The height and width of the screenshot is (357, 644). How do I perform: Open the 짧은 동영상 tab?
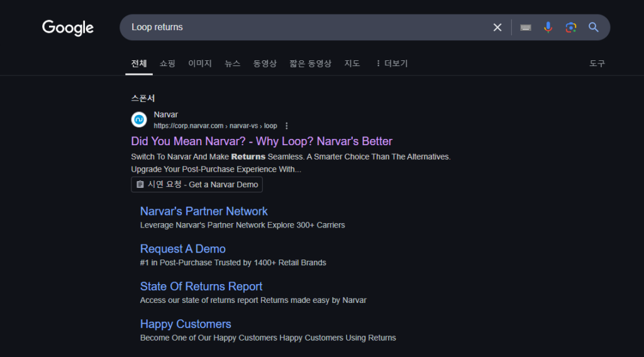coord(311,63)
